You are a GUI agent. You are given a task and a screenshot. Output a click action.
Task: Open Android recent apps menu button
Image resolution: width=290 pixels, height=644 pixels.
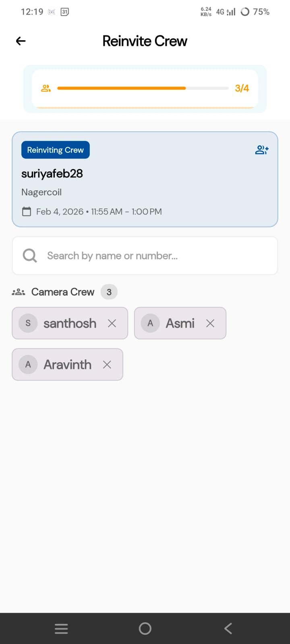pyautogui.click(x=61, y=629)
